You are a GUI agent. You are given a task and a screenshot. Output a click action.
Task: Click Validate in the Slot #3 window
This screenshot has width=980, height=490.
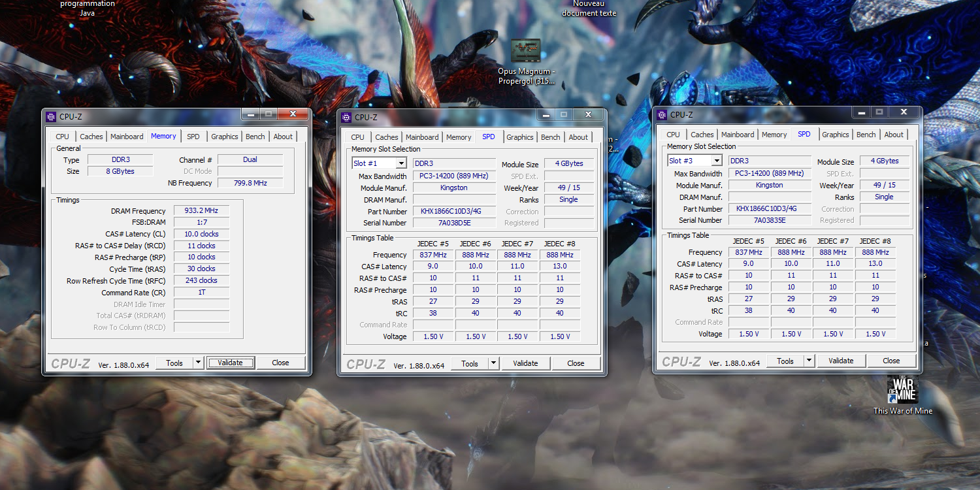(841, 361)
